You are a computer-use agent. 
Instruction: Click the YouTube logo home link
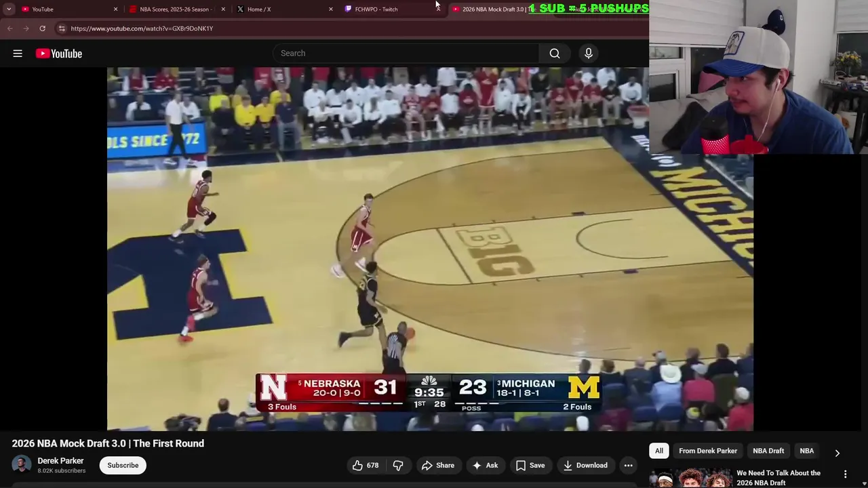[59, 54]
